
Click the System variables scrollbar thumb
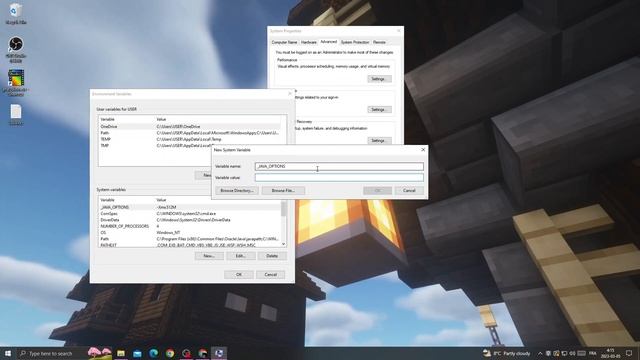point(284,209)
